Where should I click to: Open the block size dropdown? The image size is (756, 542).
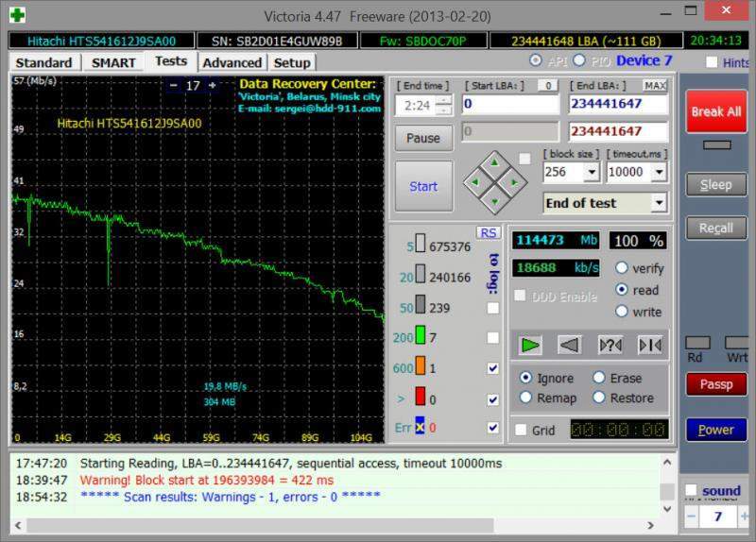point(591,173)
